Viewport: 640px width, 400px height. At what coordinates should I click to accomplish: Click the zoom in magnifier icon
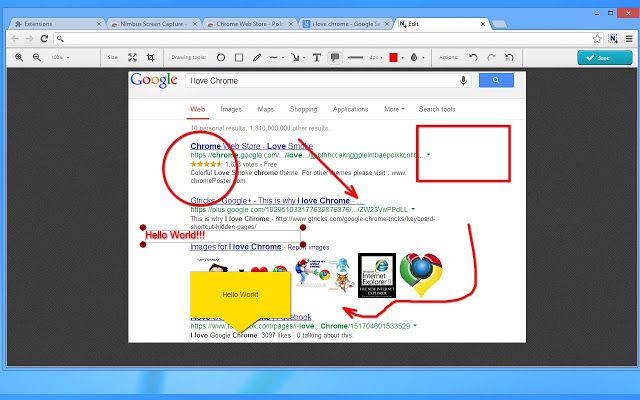pyautogui.click(x=19, y=58)
